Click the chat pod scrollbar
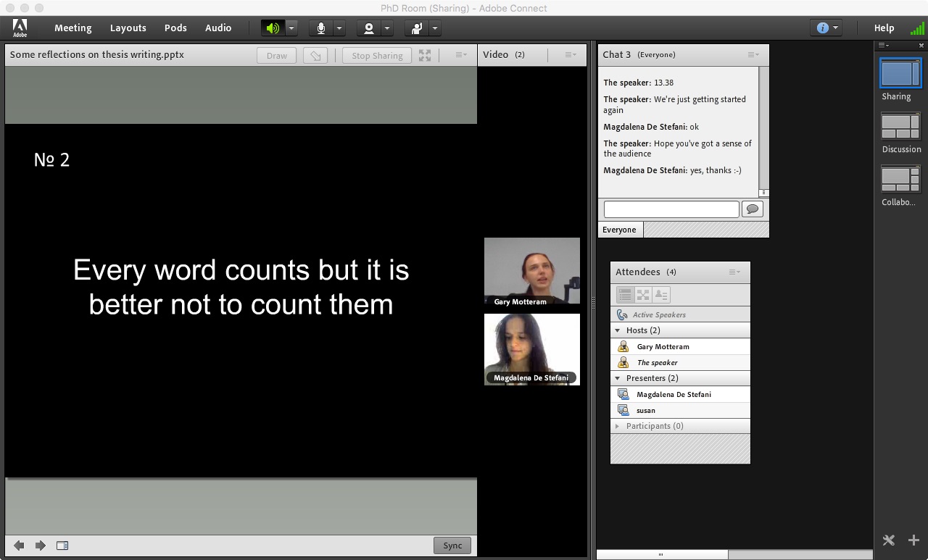Image resolution: width=928 pixels, height=560 pixels. pos(763,130)
